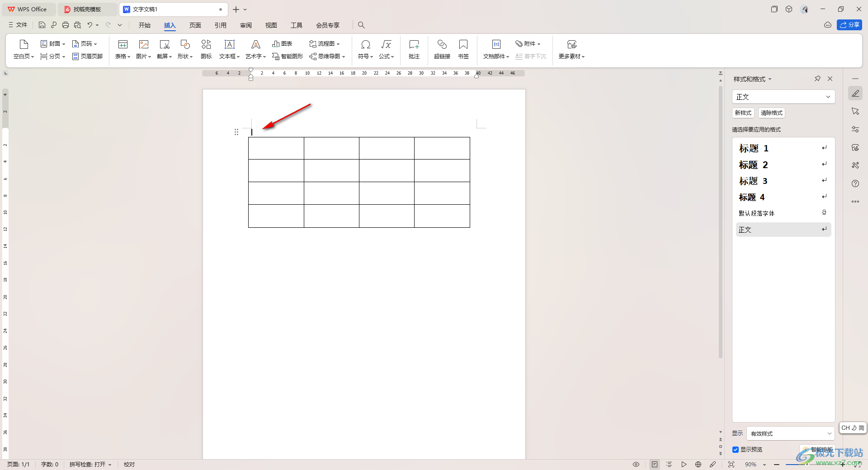
Task: Apply the 标题 3 style
Action: point(783,181)
